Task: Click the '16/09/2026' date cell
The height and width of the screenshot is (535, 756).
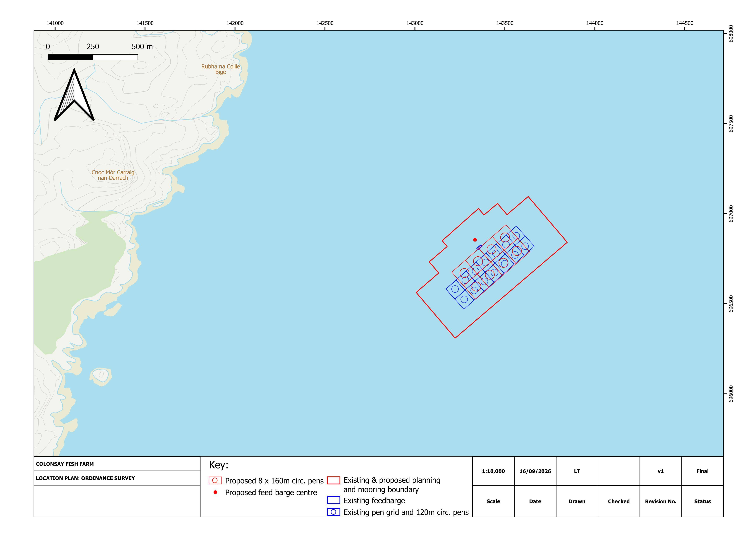Action: 535,471
